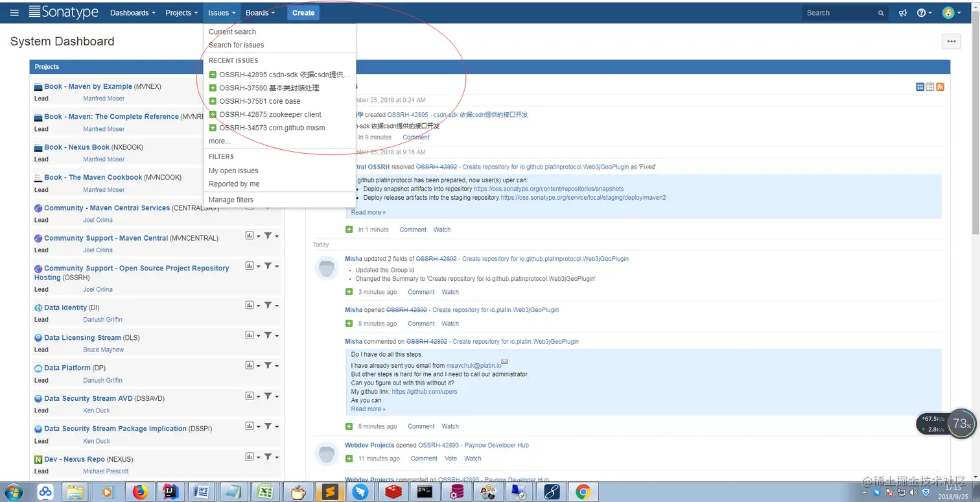Expand chart arrow for Data Platform row
This screenshot has width=980, height=502.
tap(259, 366)
